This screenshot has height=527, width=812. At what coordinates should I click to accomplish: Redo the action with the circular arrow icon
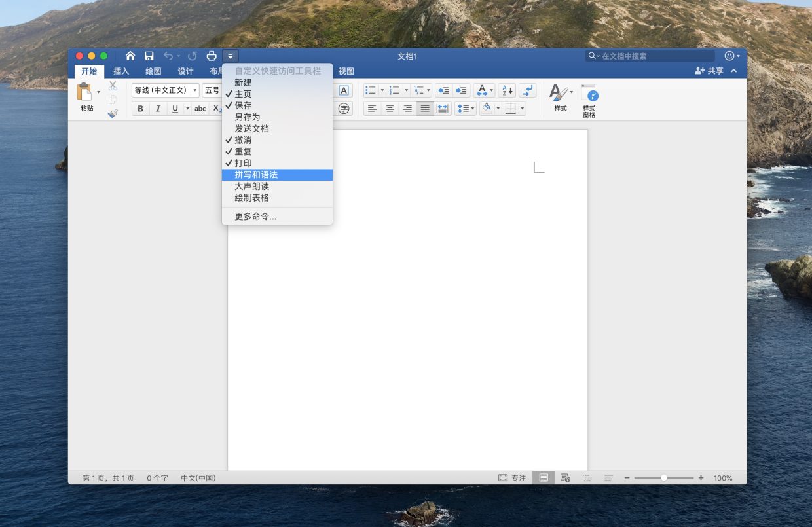pos(193,56)
